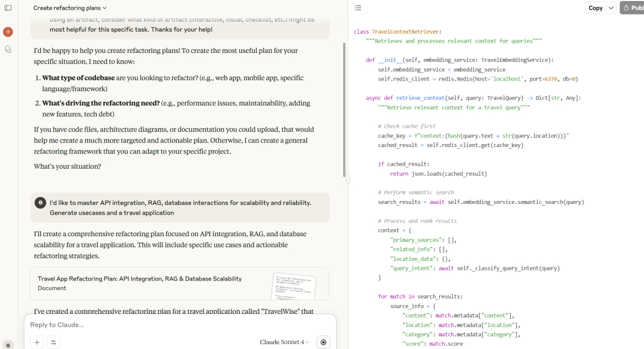Copy the artifact code
This screenshot has height=349, width=644.
click(596, 8)
